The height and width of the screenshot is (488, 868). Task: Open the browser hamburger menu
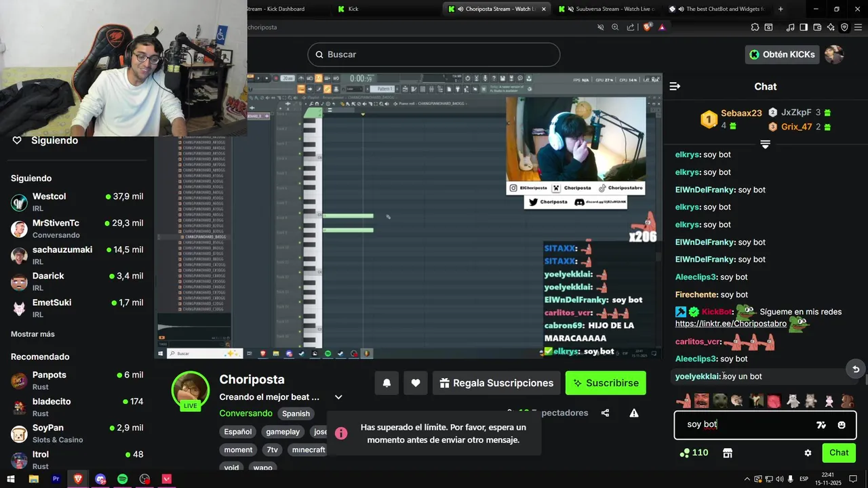pyautogui.click(x=858, y=27)
